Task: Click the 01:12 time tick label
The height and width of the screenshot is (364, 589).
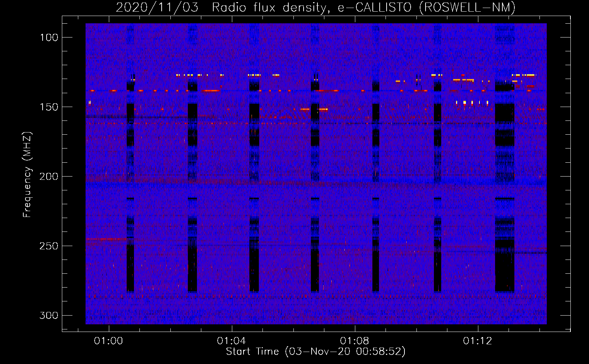Action: (478, 341)
